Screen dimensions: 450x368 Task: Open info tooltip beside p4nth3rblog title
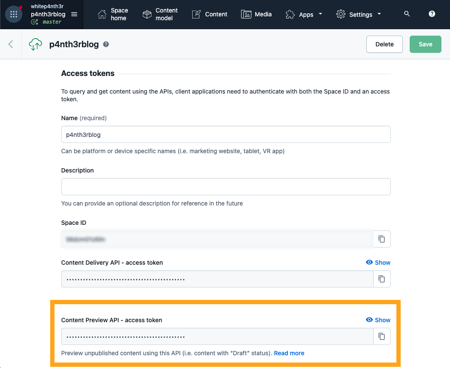coord(106,44)
